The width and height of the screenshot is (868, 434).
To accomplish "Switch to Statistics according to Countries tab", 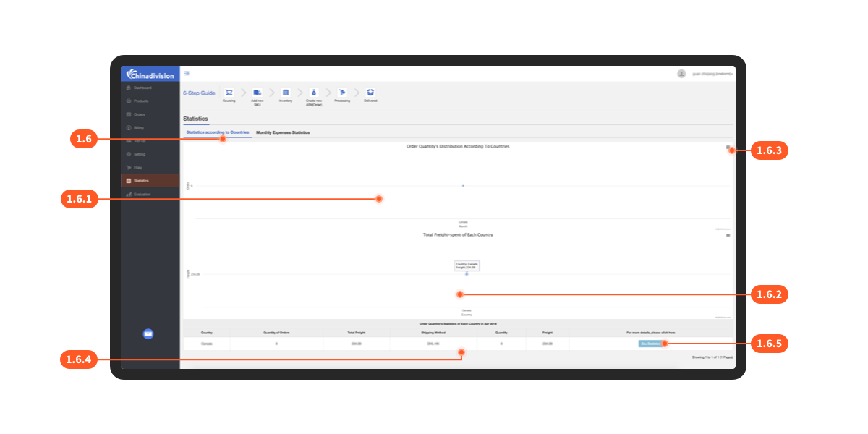I will pos(218,133).
